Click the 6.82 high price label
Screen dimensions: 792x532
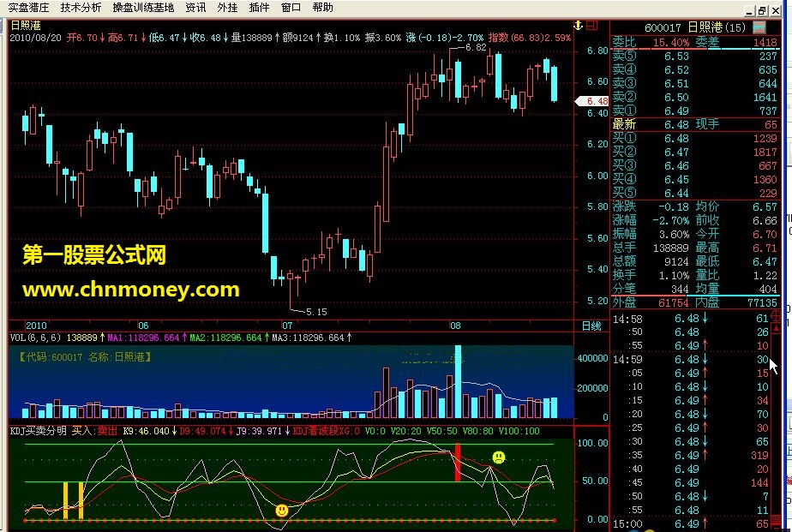coord(476,47)
